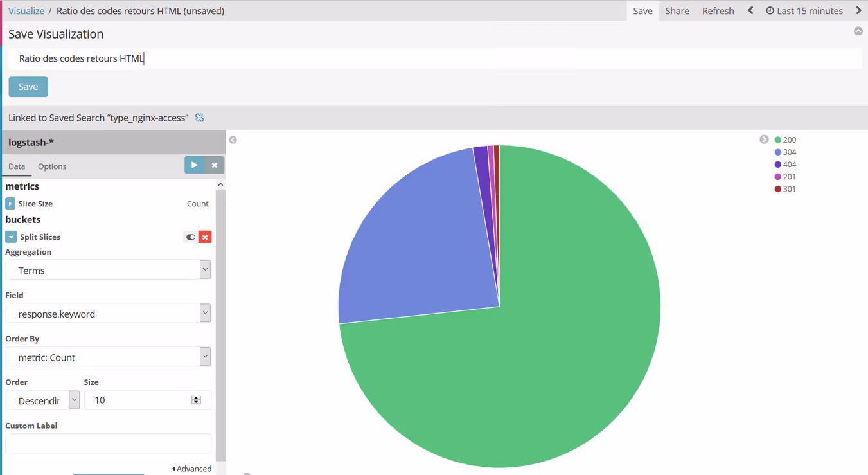Expand the Slice Size metric

click(10, 204)
